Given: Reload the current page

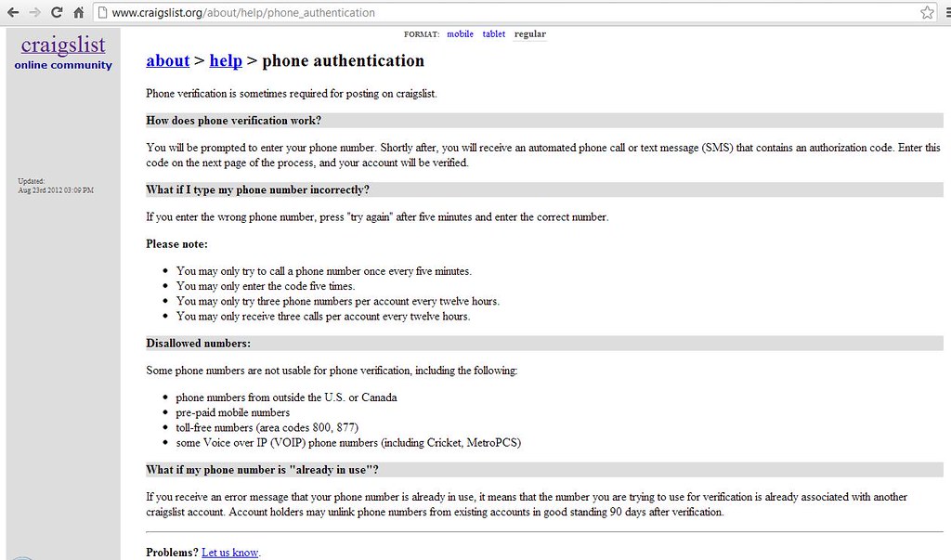Looking at the screenshot, I should pos(58,13).
